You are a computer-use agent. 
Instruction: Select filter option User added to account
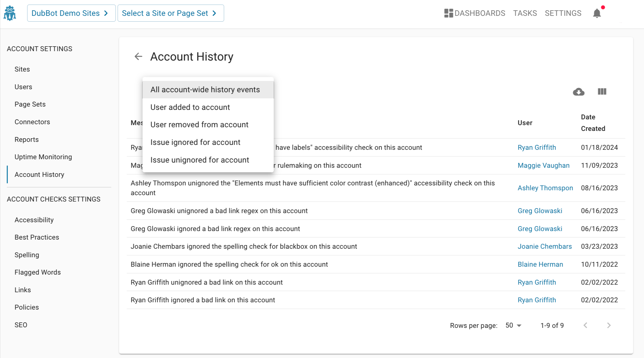pos(190,107)
